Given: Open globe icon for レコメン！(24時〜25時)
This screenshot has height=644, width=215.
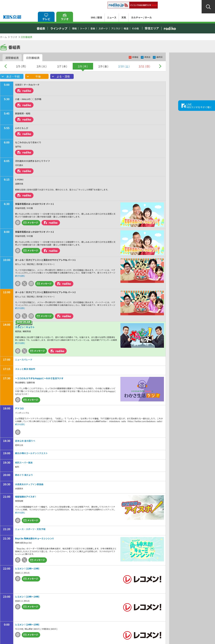Looking at the screenshot, I should [18, 634].
